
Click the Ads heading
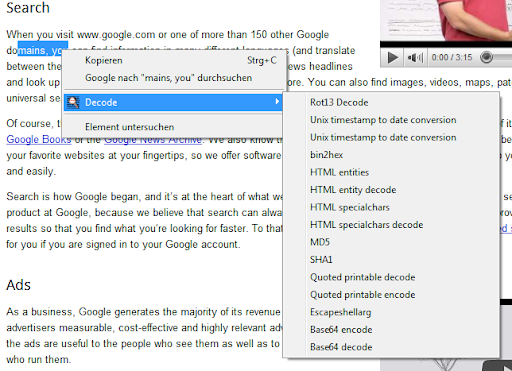click(19, 285)
